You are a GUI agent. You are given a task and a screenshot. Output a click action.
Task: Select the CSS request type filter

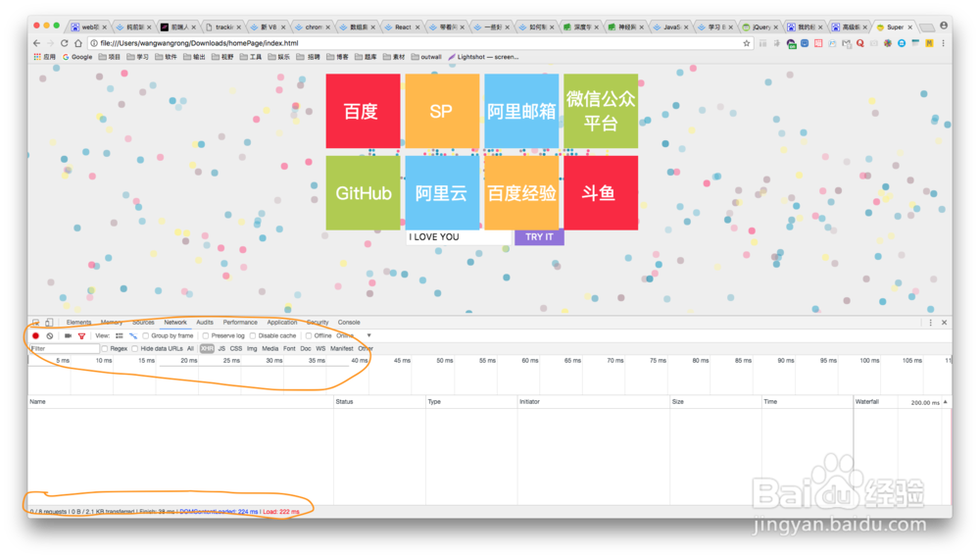[x=235, y=348]
